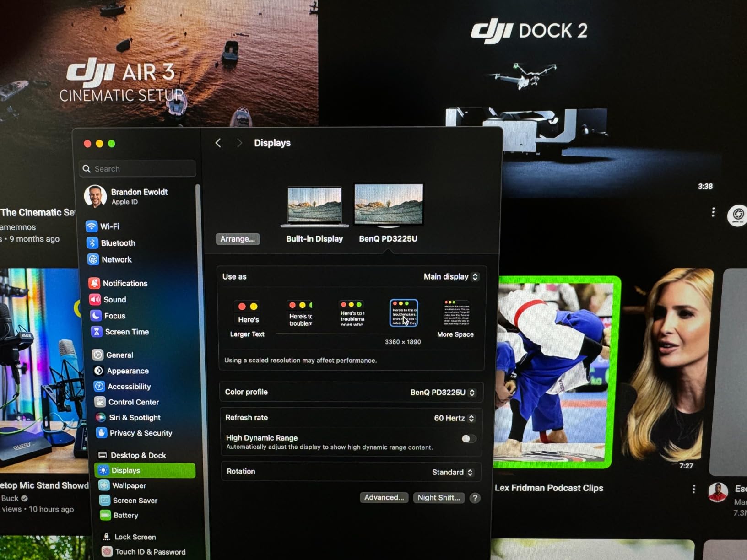
Task: Select the BenQ PD3225U display thumbnail
Action: [389, 206]
